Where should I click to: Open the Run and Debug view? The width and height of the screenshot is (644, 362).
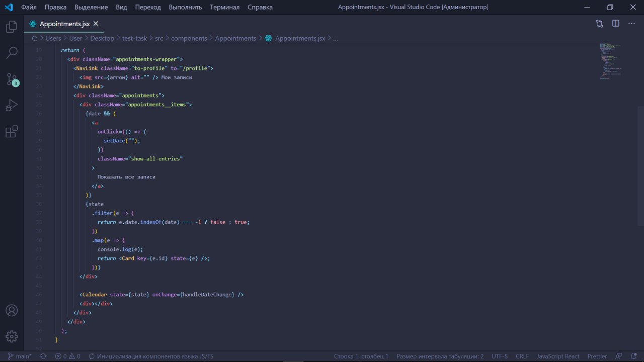coord(12,106)
